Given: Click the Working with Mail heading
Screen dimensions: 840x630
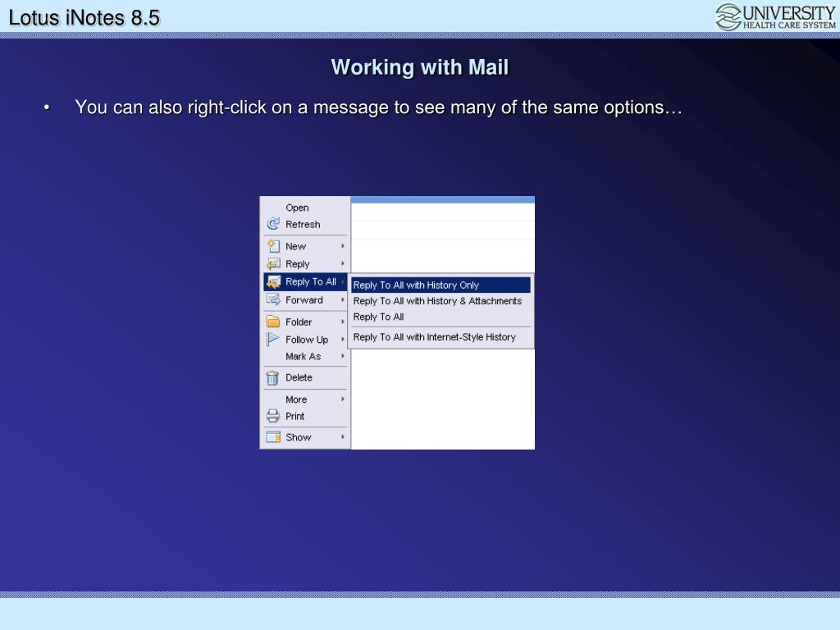Looking at the screenshot, I should 419,67.
